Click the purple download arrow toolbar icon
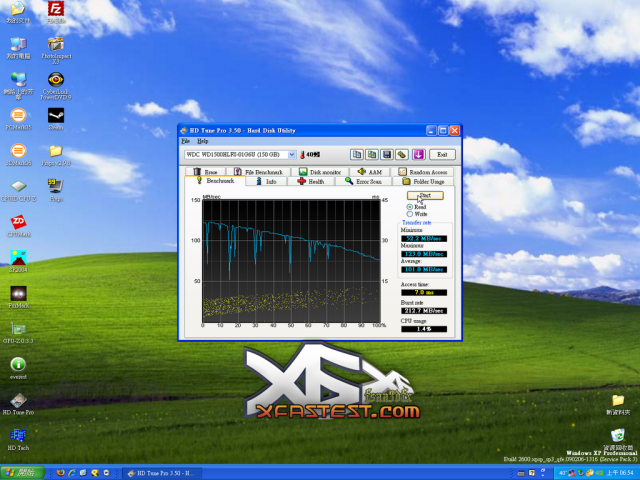Viewport: 640px width, 480px height. 418,155
